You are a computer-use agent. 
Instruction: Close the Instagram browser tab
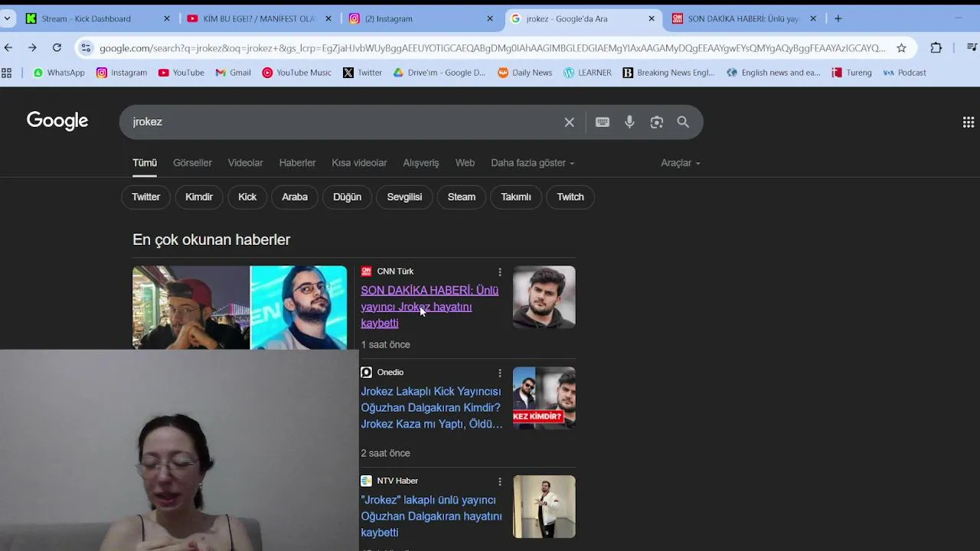(x=490, y=18)
